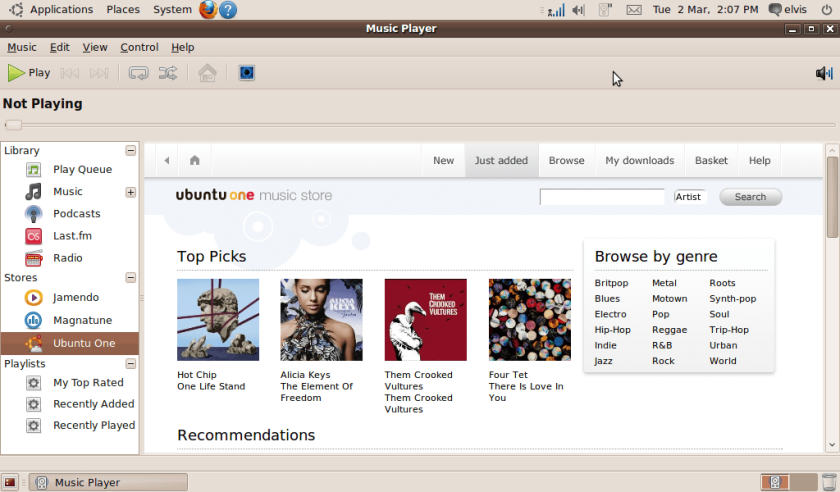This screenshot has width=840, height=492.
Task: Select Radio in the Library sidebar
Action: coord(70,258)
